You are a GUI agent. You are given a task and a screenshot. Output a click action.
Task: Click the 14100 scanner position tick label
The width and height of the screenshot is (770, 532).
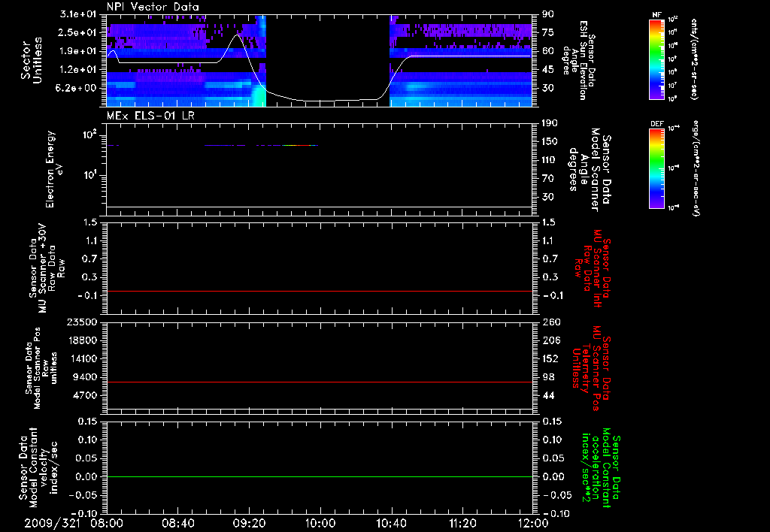point(81,358)
